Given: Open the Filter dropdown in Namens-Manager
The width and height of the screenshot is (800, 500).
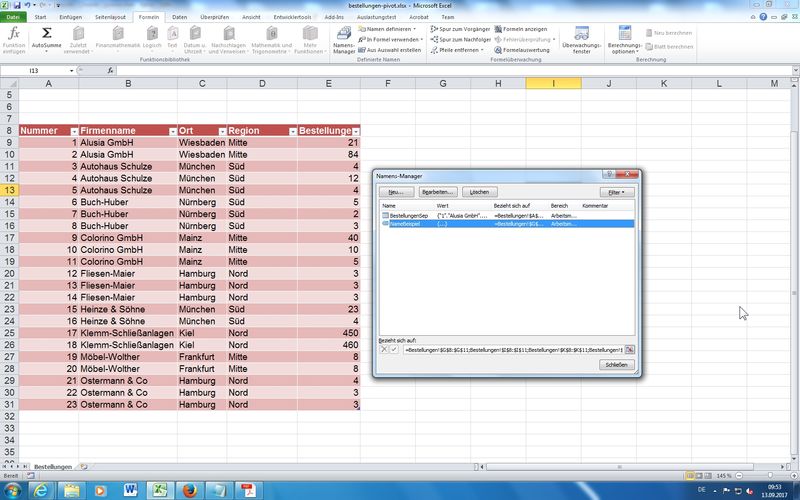Looking at the screenshot, I should click(x=615, y=191).
